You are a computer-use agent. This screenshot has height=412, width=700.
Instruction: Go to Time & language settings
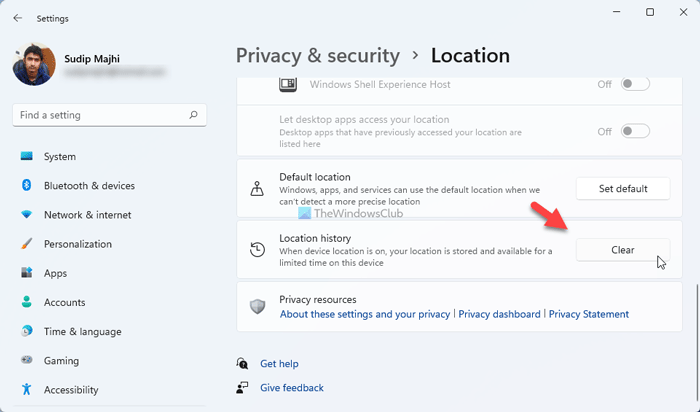(x=82, y=332)
